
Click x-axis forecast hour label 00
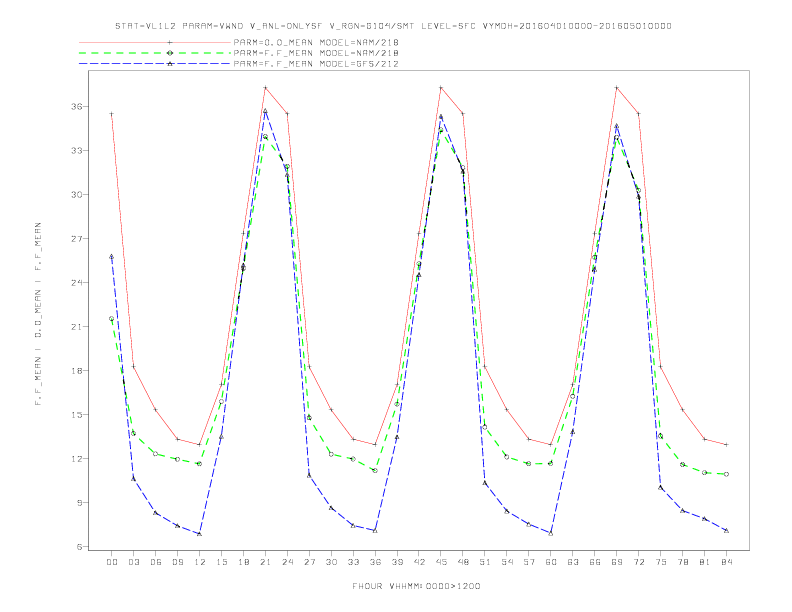[112, 562]
